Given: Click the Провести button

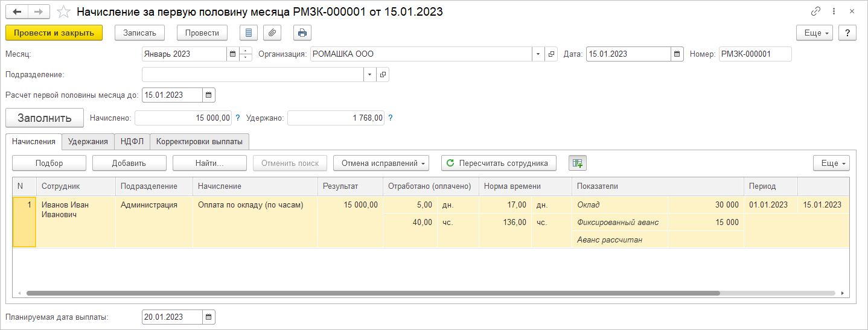Looking at the screenshot, I should (x=202, y=33).
